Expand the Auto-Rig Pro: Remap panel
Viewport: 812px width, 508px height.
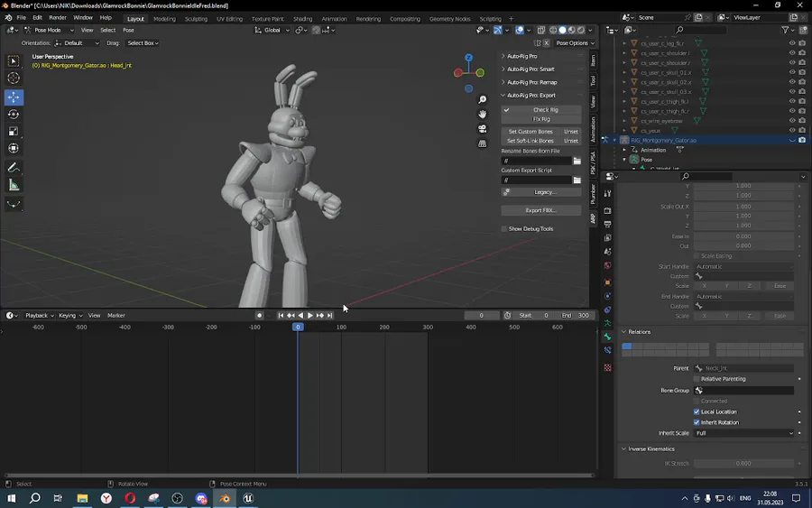pos(531,82)
